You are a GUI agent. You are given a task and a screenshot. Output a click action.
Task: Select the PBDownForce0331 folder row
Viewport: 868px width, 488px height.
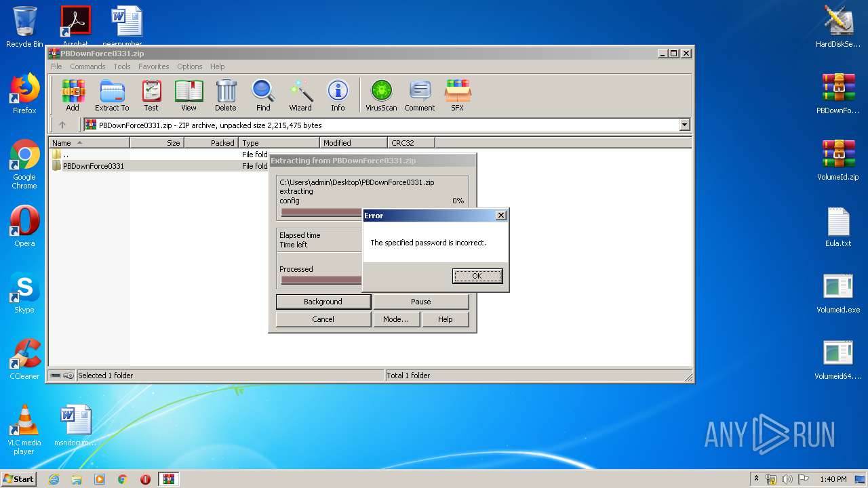pos(158,166)
